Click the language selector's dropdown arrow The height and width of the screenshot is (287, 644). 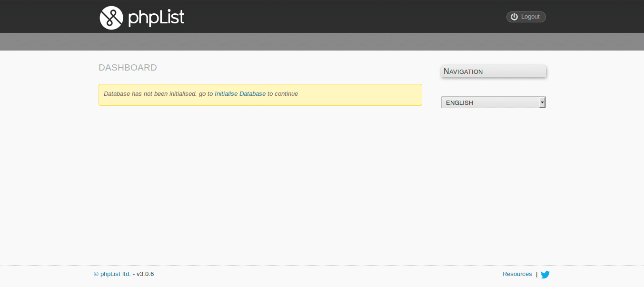[x=542, y=102]
